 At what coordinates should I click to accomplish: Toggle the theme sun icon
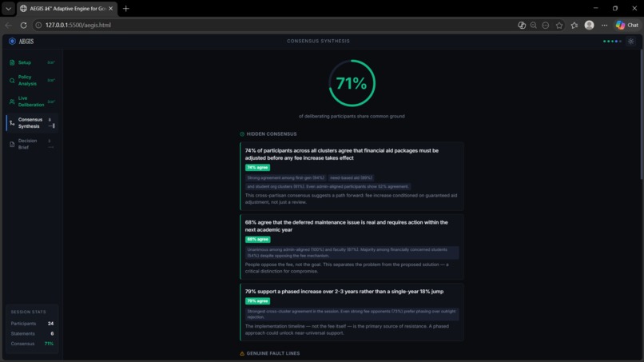tap(631, 41)
